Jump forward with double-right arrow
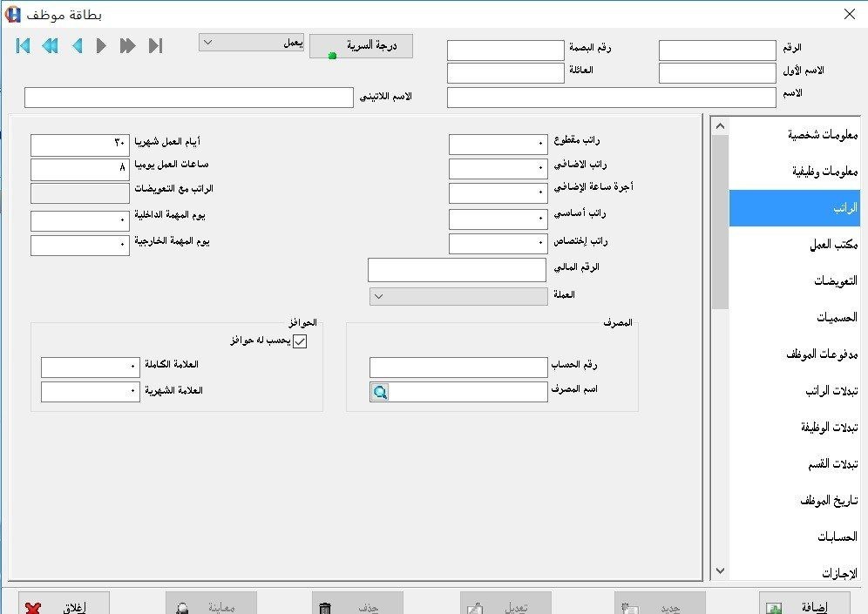This screenshot has height=614, width=868. (127, 45)
